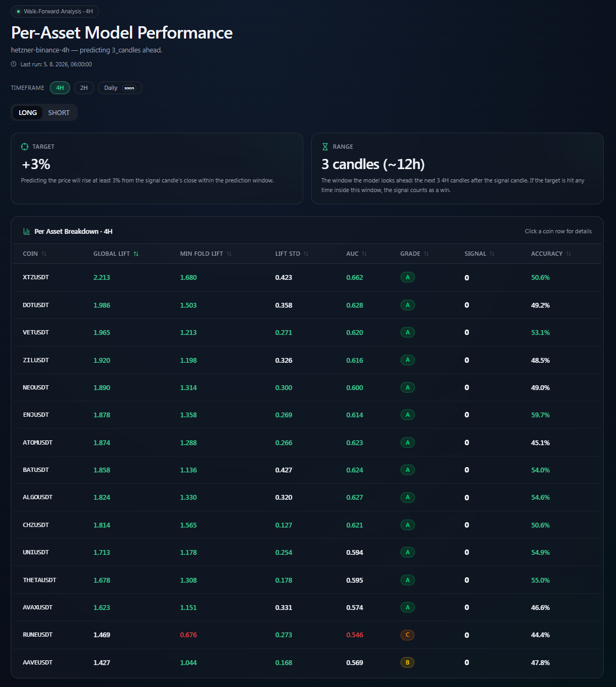This screenshot has width=616, height=687.
Task: Expand the DOTUSDT coin row details
Action: (x=307, y=305)
